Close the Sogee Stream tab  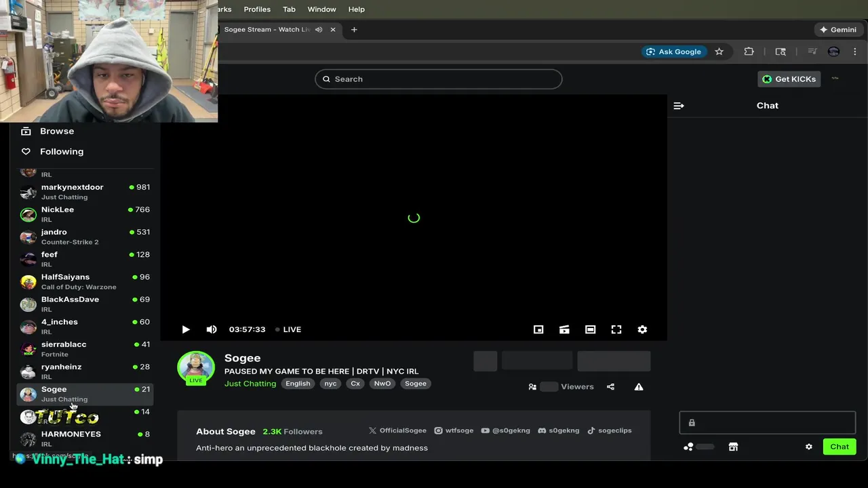tap(333, 30)
